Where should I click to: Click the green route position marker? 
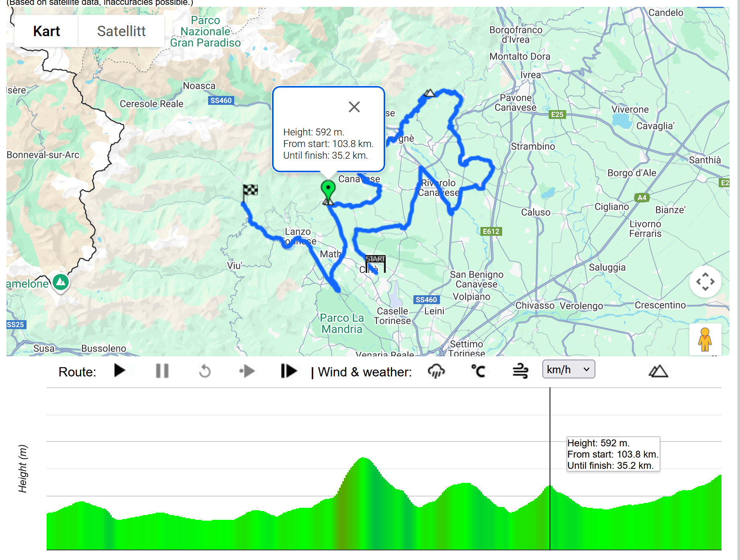pyautogui.click(x=328, y=189)
